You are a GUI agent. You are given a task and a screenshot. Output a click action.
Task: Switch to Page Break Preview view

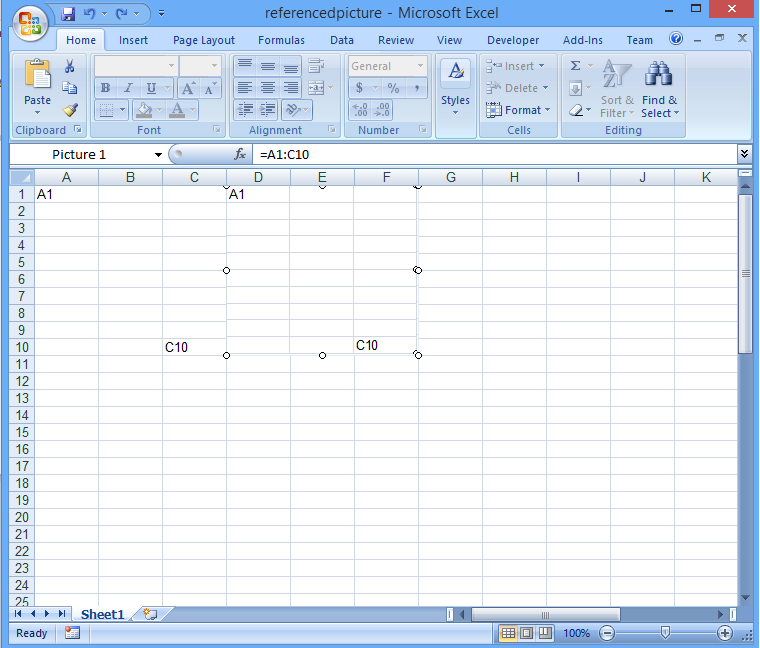(545, 633)
